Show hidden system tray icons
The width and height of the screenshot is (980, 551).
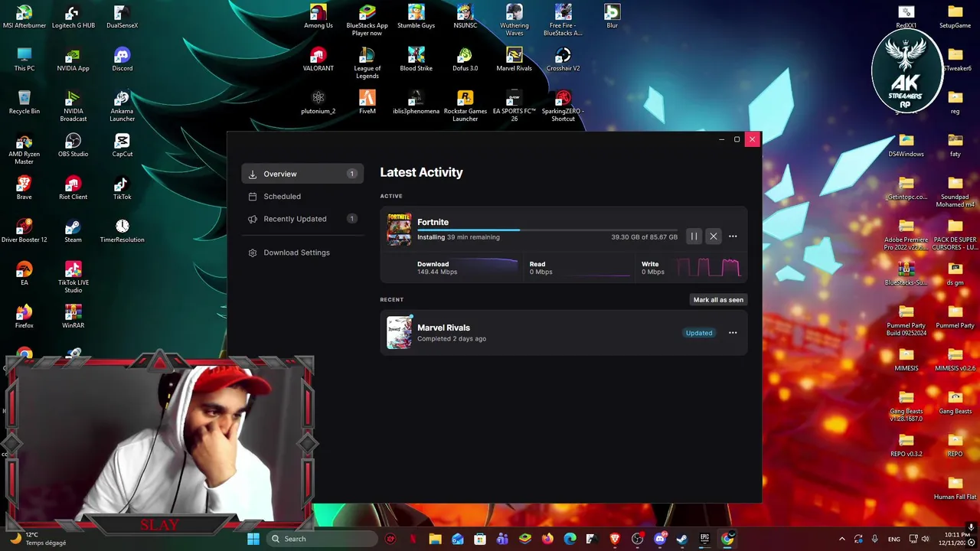click(841, 539)
